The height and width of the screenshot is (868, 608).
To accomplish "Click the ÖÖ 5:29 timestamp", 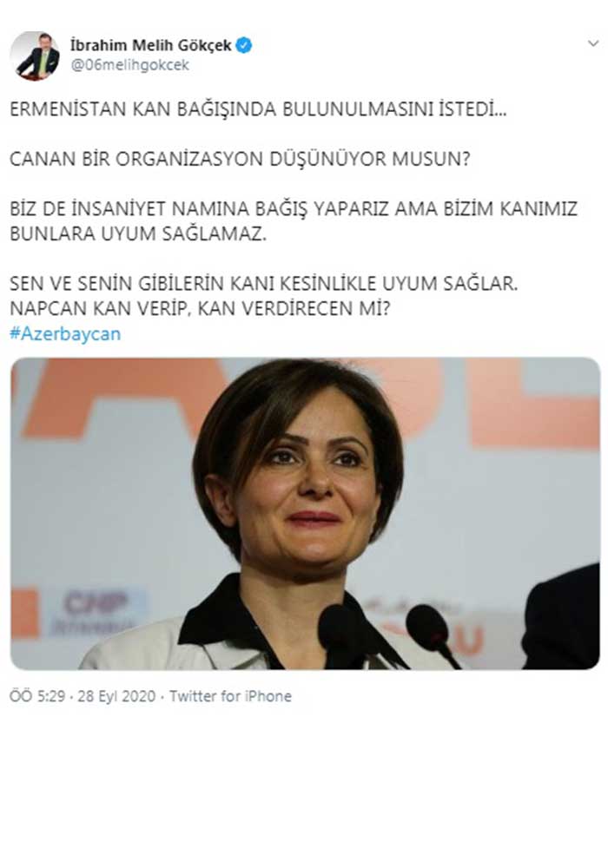I will [37, 696].
